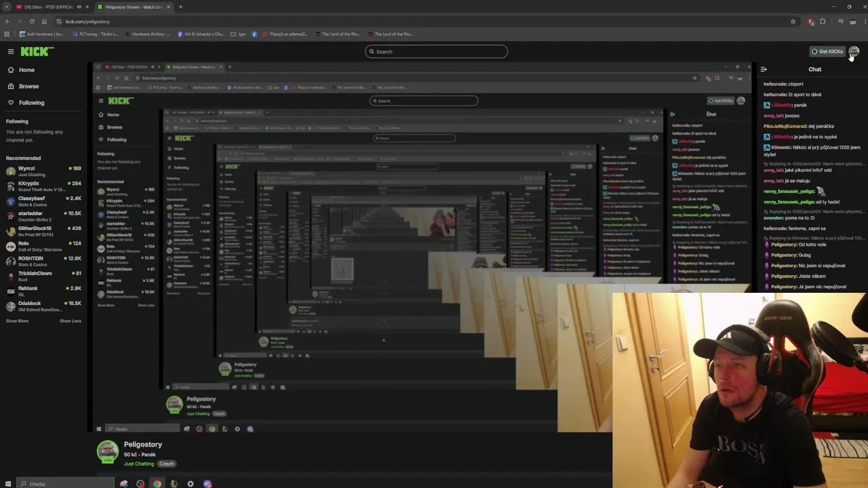Open recommended channel Rolo
868x488 pixels.
tap(43, 245)
